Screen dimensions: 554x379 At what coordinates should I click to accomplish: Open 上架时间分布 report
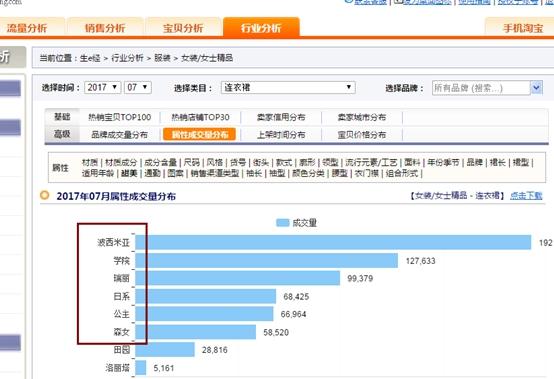[281, 135]
